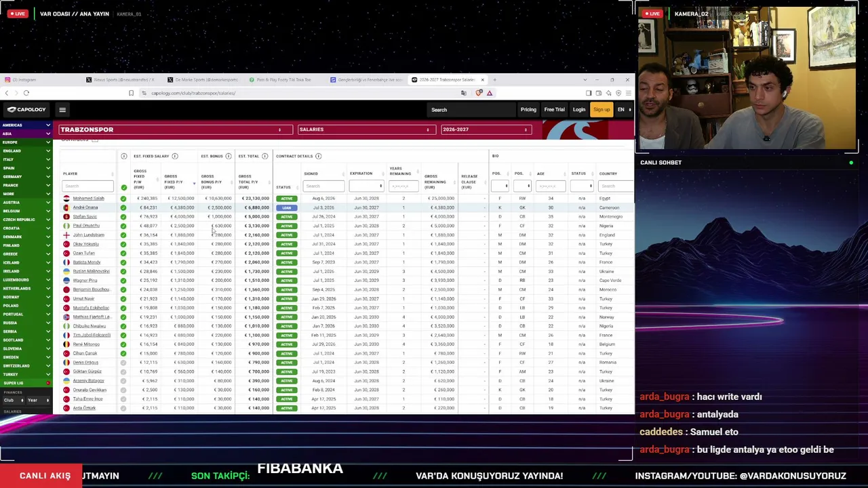The width and height of the screenshot is (868, 488).
Task: Bookmark the current page
Action: (x=131, y=93)
